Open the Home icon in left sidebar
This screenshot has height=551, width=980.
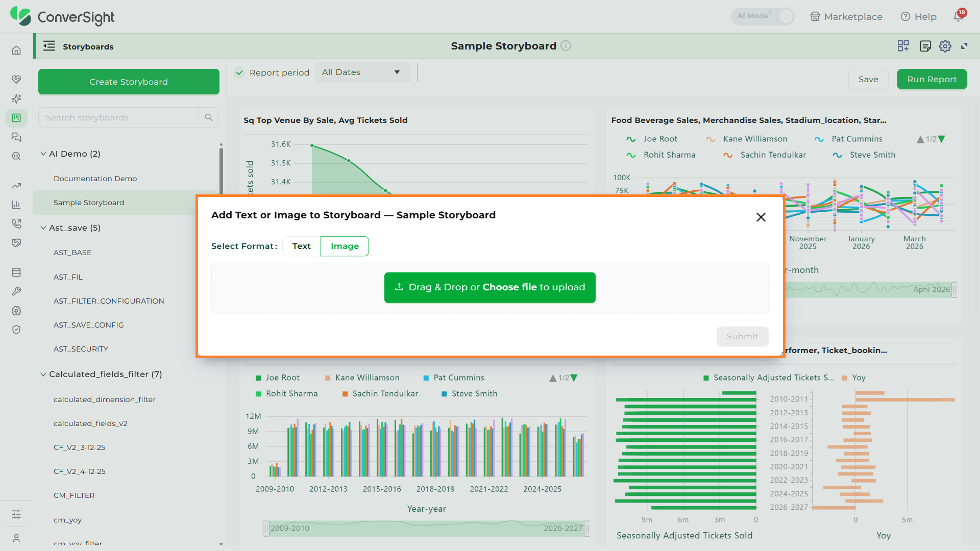pos(16,51)
